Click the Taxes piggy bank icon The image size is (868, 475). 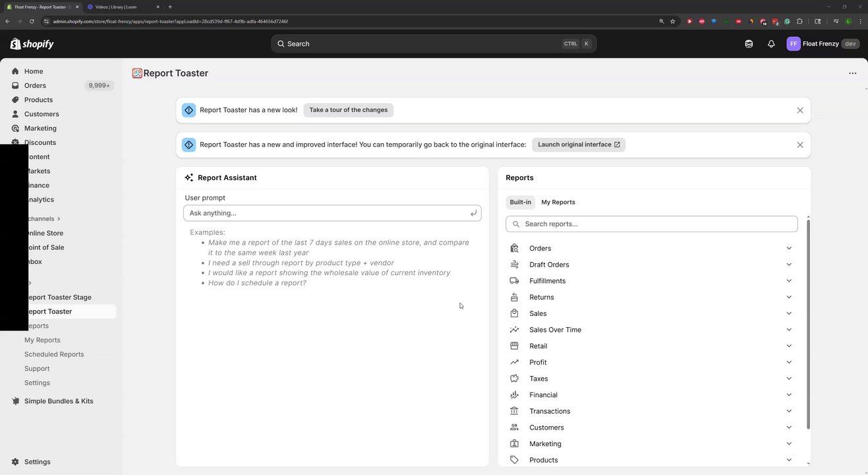tap(515, 379)
